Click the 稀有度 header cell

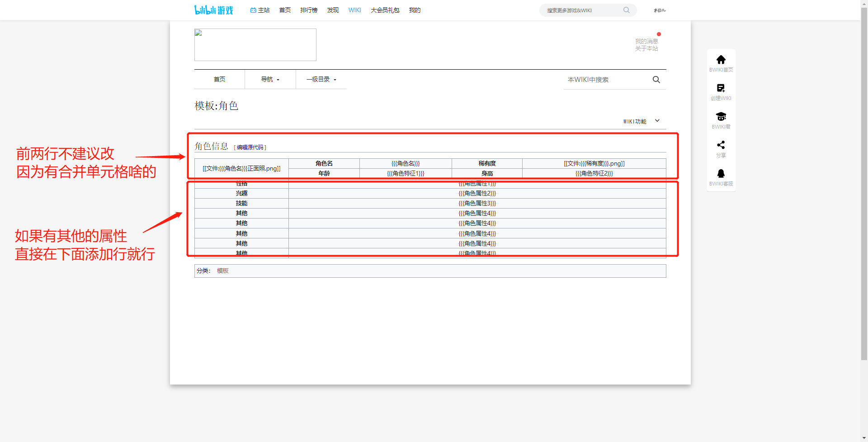tap(487, 163)
